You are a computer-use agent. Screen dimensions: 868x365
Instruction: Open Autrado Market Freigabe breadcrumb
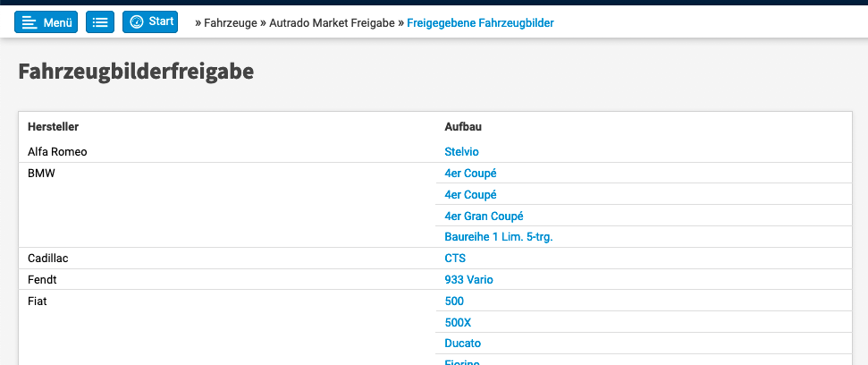click(332, 22)
